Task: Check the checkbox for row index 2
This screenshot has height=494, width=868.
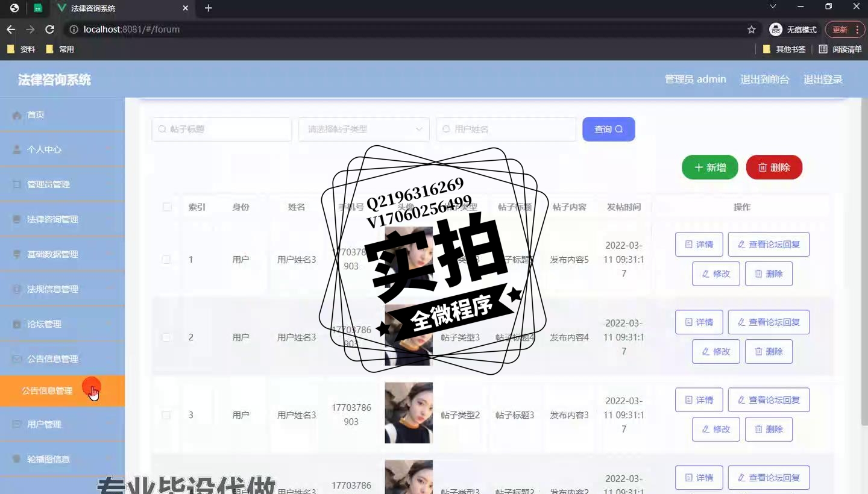Action: [166, 337]
